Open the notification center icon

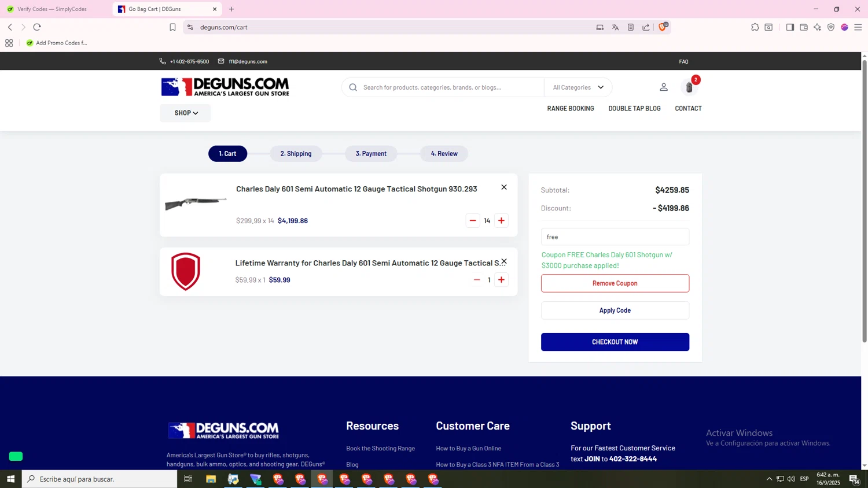point(854,479)
